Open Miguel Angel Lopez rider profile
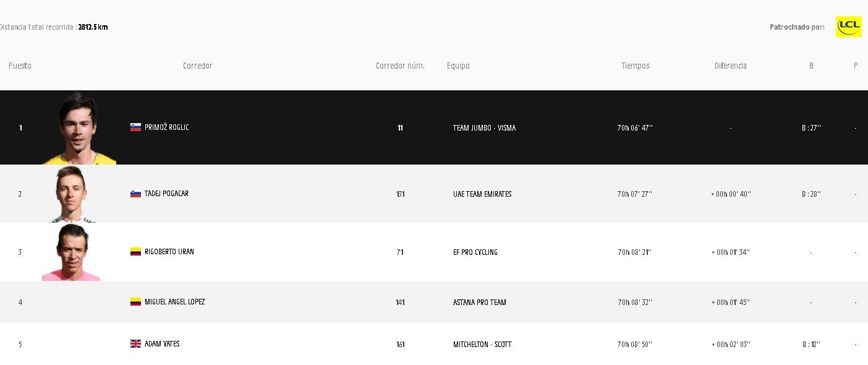The image size is (868, 365). tap(174, 302)
